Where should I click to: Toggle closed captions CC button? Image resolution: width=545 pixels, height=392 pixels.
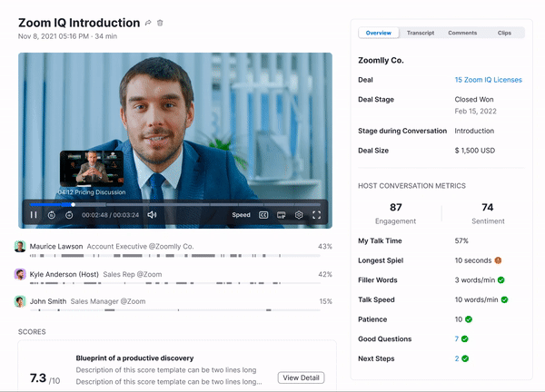click(263, 215)
